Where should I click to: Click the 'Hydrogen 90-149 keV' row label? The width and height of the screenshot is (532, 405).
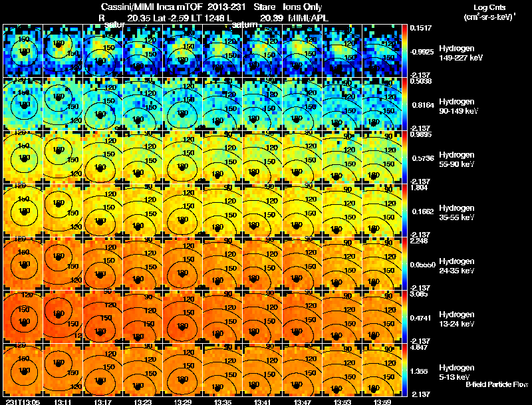pos(458,106)
